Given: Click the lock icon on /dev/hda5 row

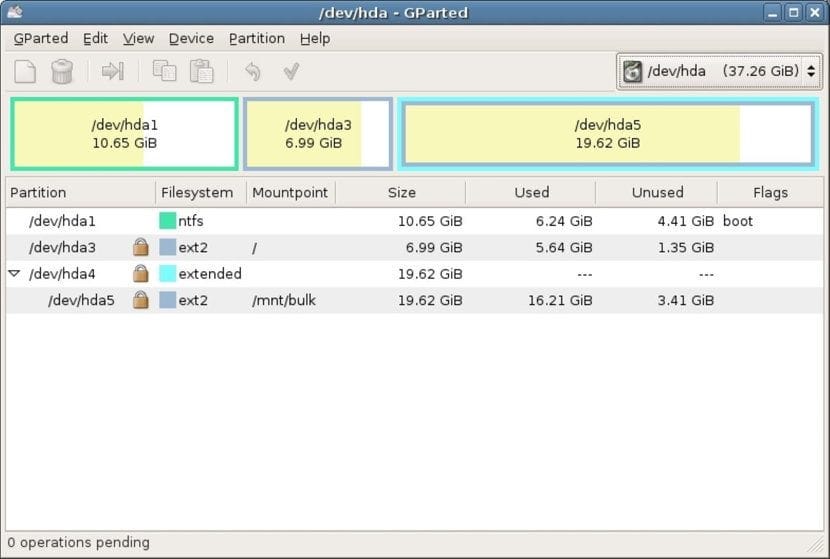Looking at the screenshot, I should pos(140,300).
